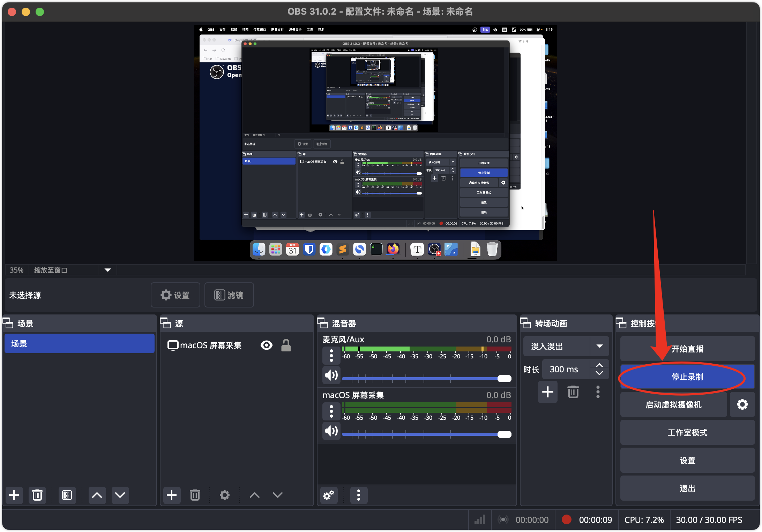Click the 300 ms duration field
This screenshot has height=532, width=762.
coord(566,369)
